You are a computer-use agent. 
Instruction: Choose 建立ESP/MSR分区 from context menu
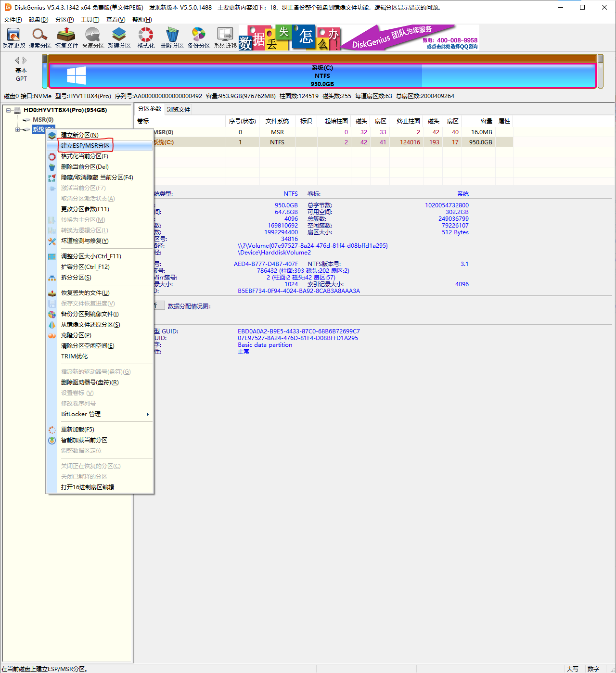(100, 146)
